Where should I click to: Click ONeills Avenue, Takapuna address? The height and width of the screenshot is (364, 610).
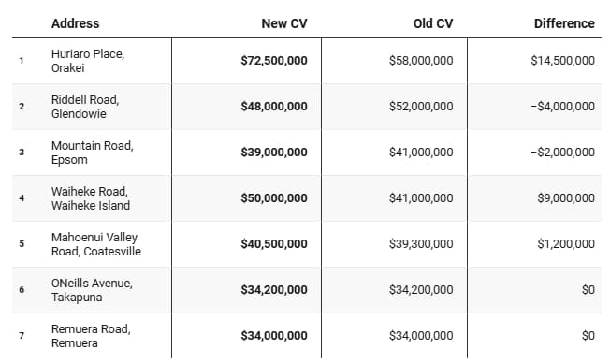[x=92, y=290]
